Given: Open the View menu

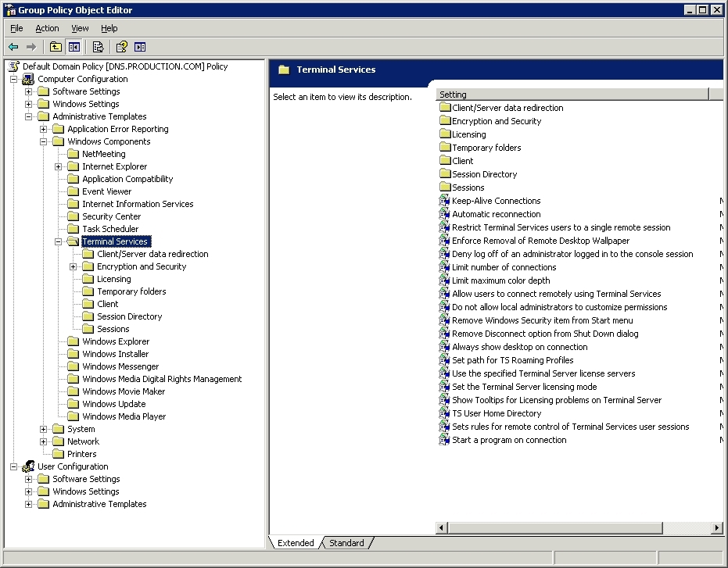Looking at the screenshot, I should [x=80, y=28].
